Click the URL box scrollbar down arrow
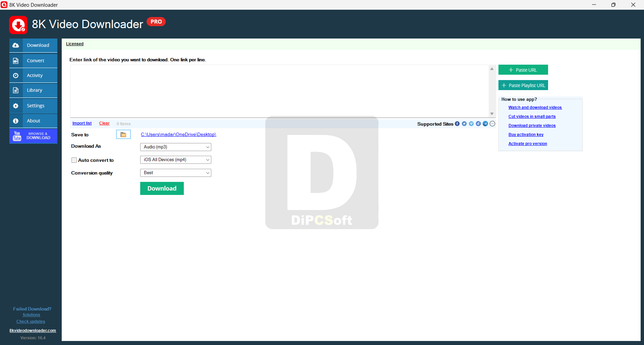644x345 pixels. click(x=492, y=114)
